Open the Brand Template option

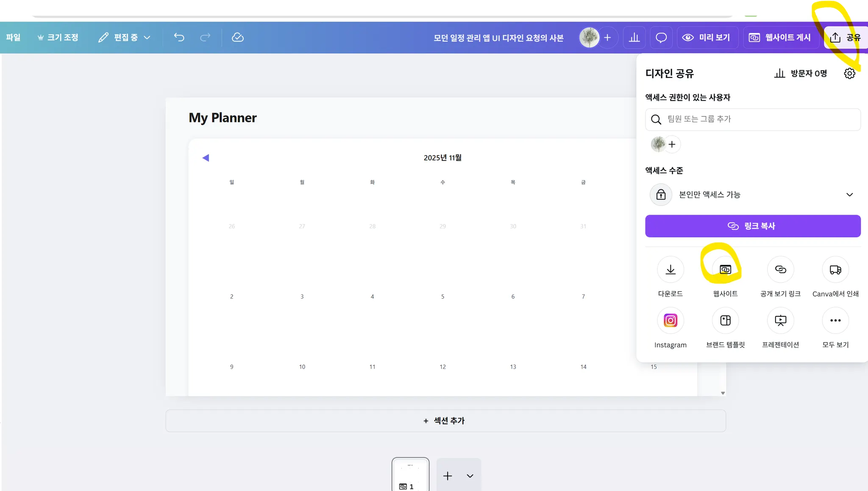click(x=725, y=320)
